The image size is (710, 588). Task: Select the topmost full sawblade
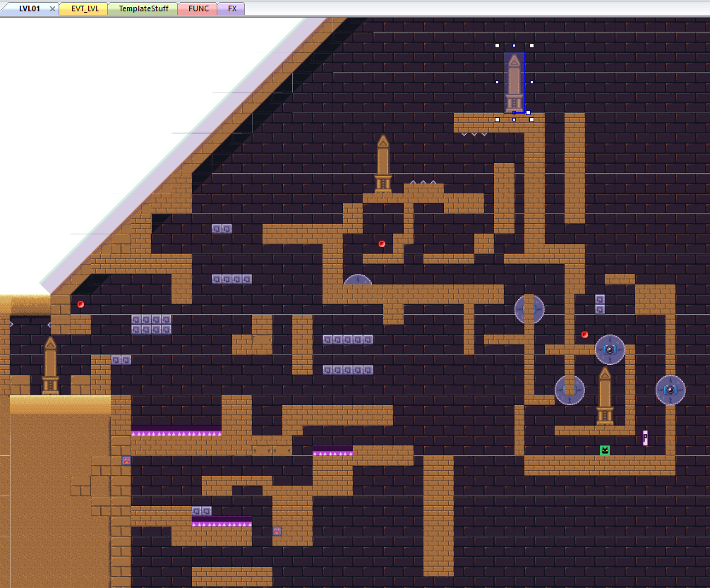[529, 309]
